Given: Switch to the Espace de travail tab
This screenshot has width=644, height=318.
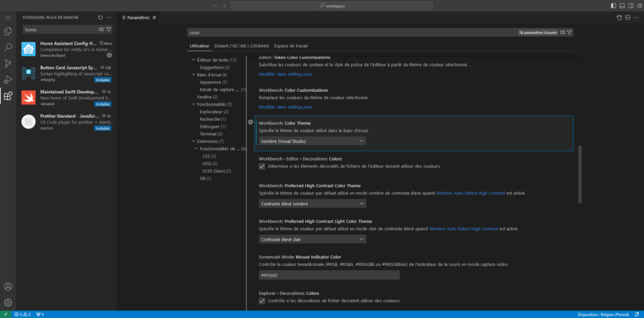Looking at the screenshot, I should [x=291, y=46].
